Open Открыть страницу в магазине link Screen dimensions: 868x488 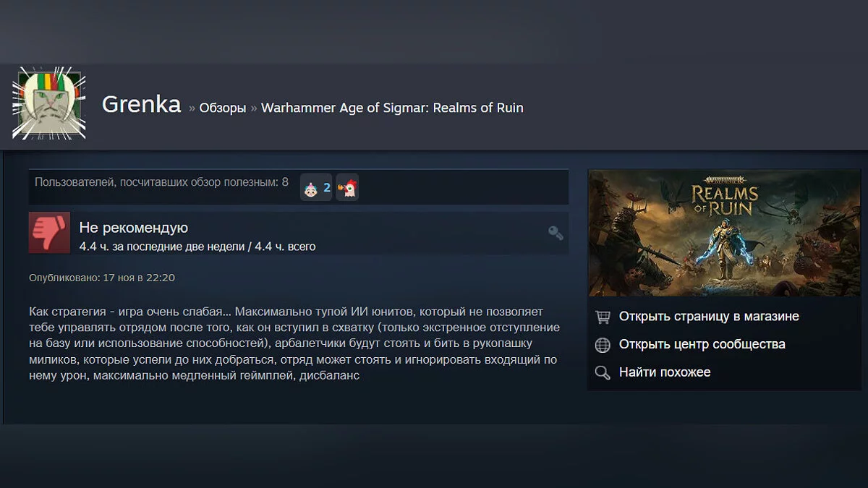(709, 317)
